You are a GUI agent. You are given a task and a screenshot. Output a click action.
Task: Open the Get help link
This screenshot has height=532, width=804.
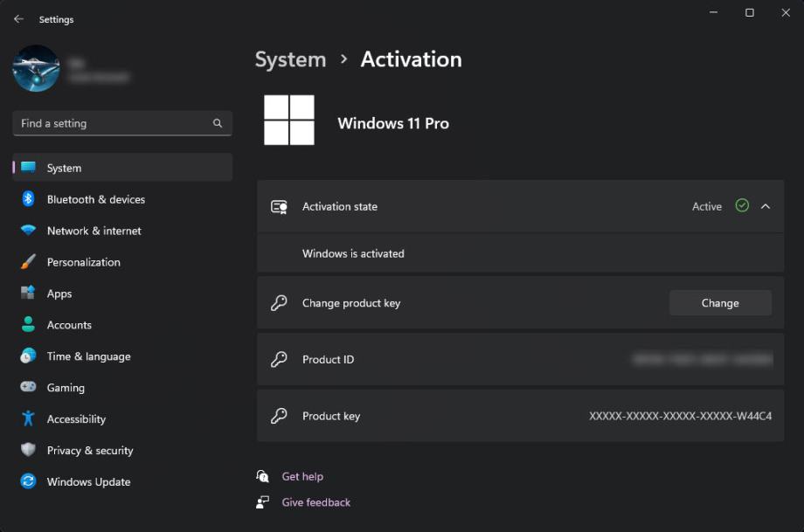click(x=302, y=477)
